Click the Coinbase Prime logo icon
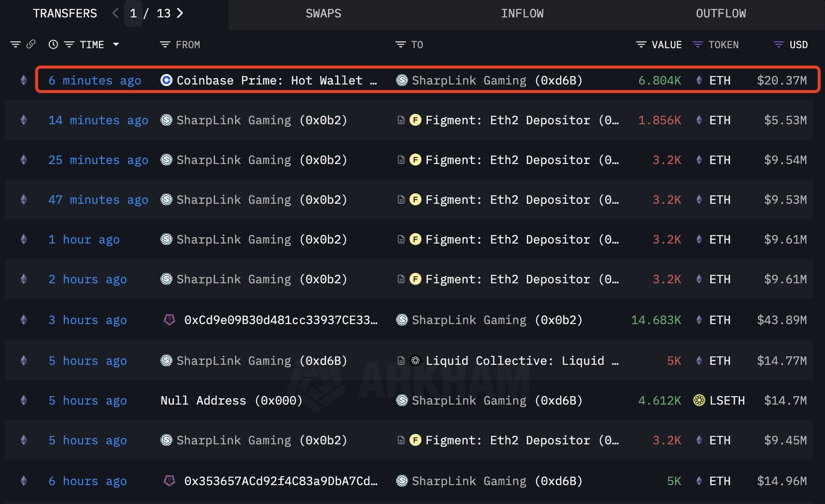 click(x=165, y=80)
